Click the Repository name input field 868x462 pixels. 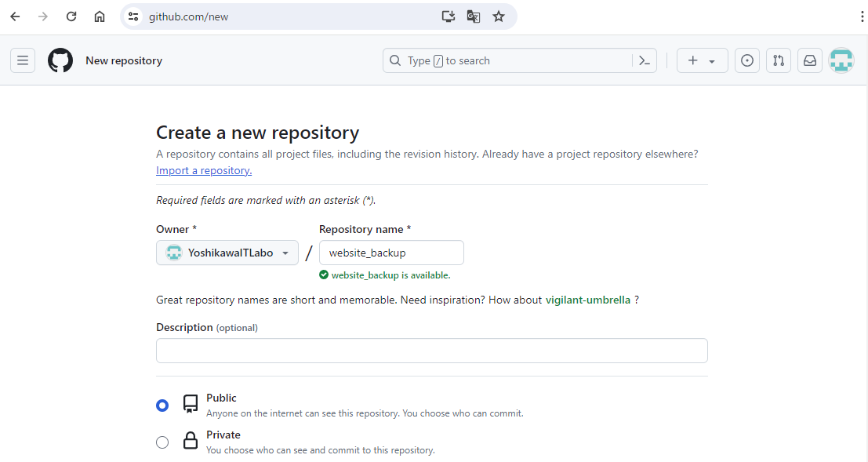pyautogui.click(x=391, y=253)
